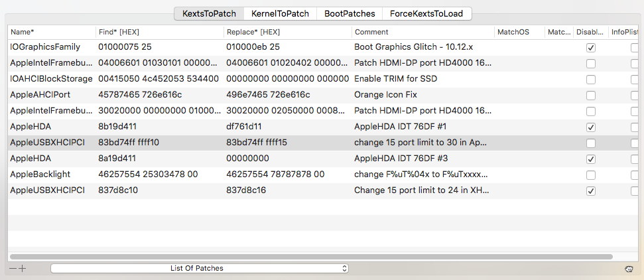Enable Disabled checkbox for AppleAHCIPort row
Image resolution: width=644 pixels, height=280 pixels.
pos(590,96)
